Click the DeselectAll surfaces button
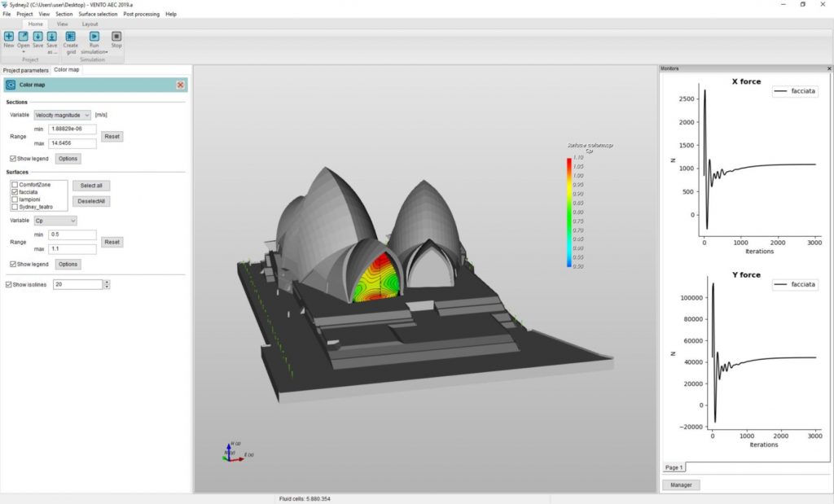Viewport: 834px width, 504px height. coord(91,201)
